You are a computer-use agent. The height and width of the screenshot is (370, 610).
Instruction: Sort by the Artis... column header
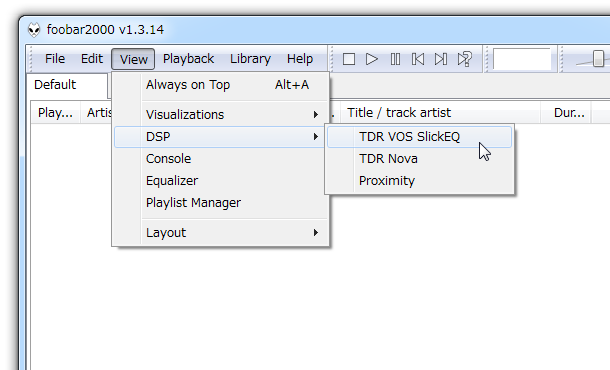pos(96,113)
